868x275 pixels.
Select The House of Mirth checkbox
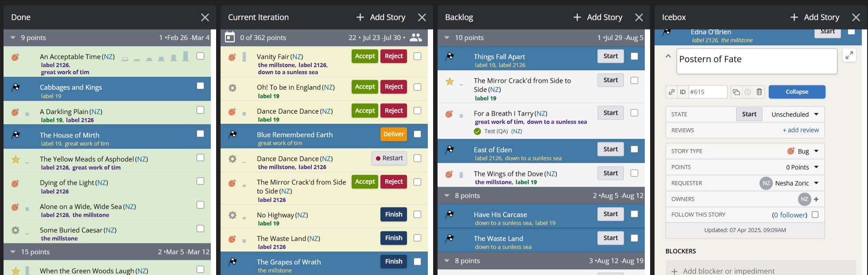201,134
